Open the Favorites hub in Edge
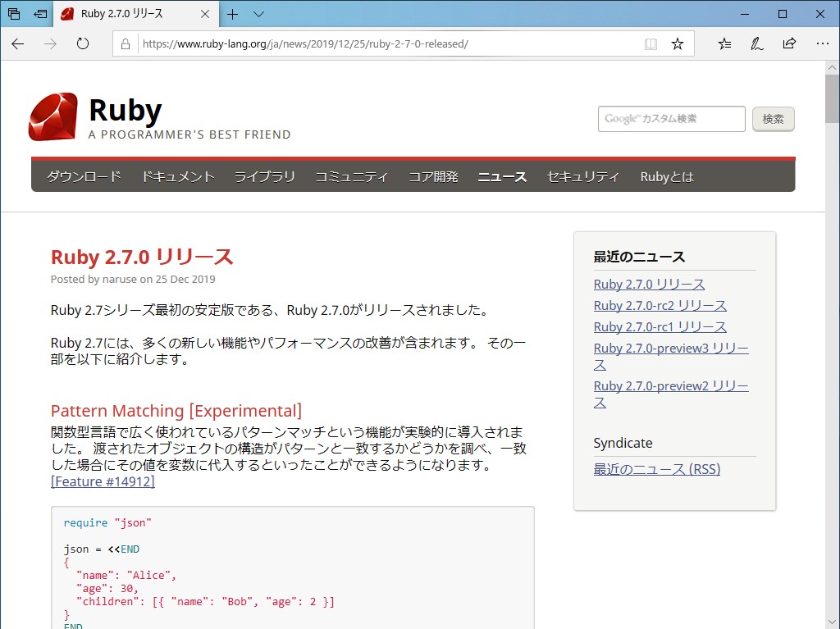The width and height of the screenshot is (840, 629). point(724,43)
